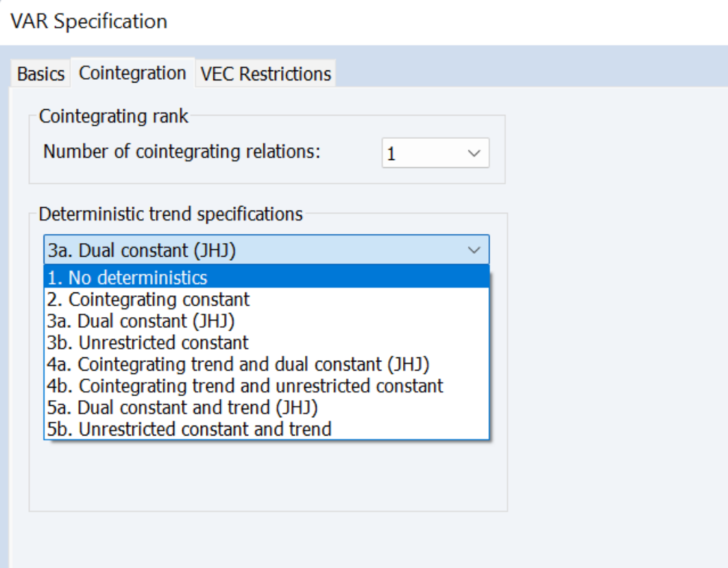Select 3b. Unrestricted constant

tap(266, 342)
